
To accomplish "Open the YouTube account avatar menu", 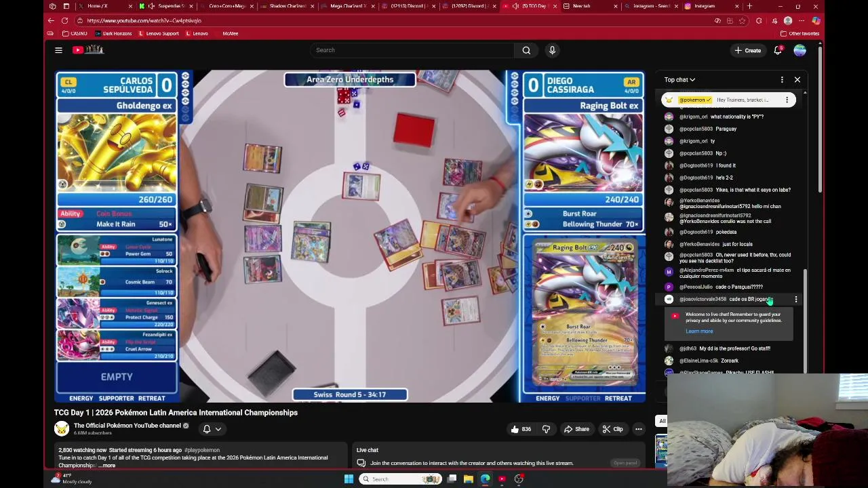I will (800, 50).
